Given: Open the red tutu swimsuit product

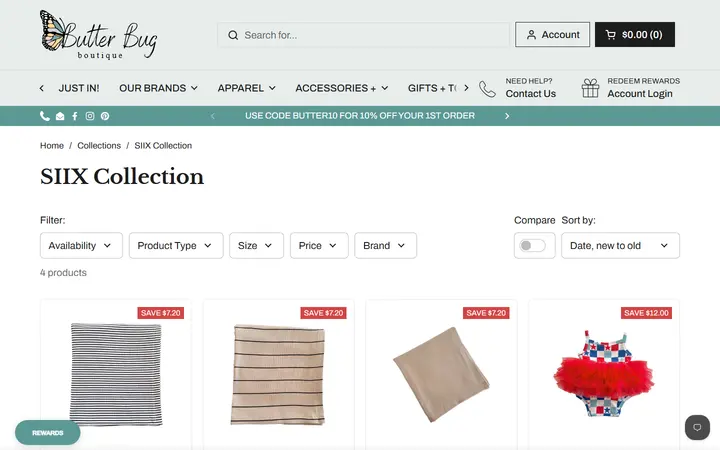Looking at the screenshot, I should click(604, 373).
